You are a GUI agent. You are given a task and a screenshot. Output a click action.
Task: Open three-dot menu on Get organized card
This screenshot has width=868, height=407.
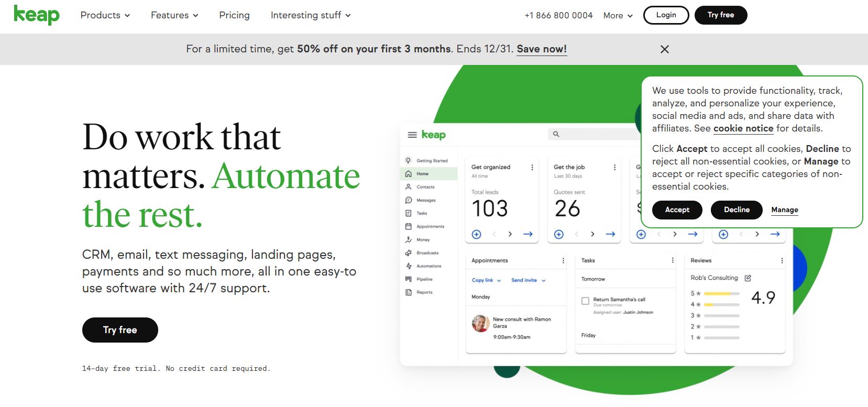[532, 167]
